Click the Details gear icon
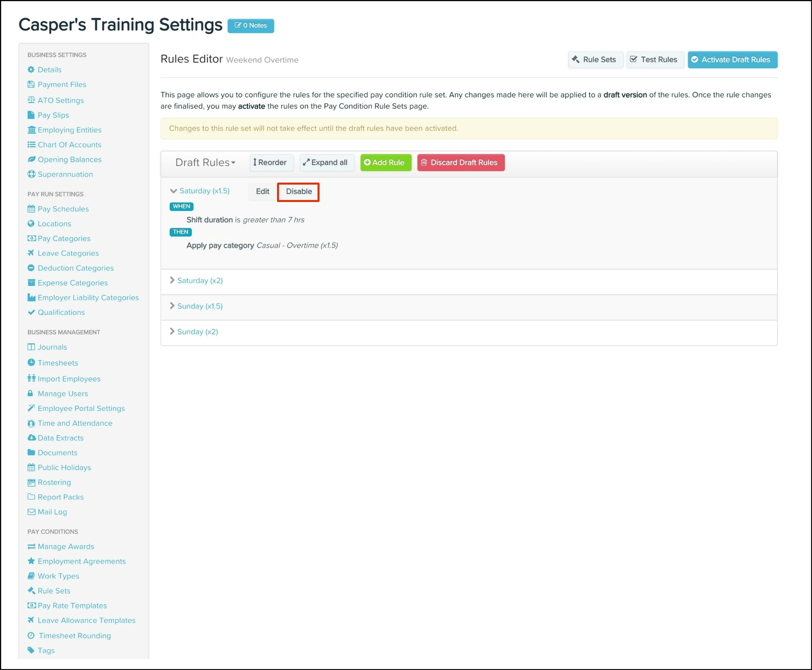Screen dimensions: 812x670 click(x=31, y=70)
